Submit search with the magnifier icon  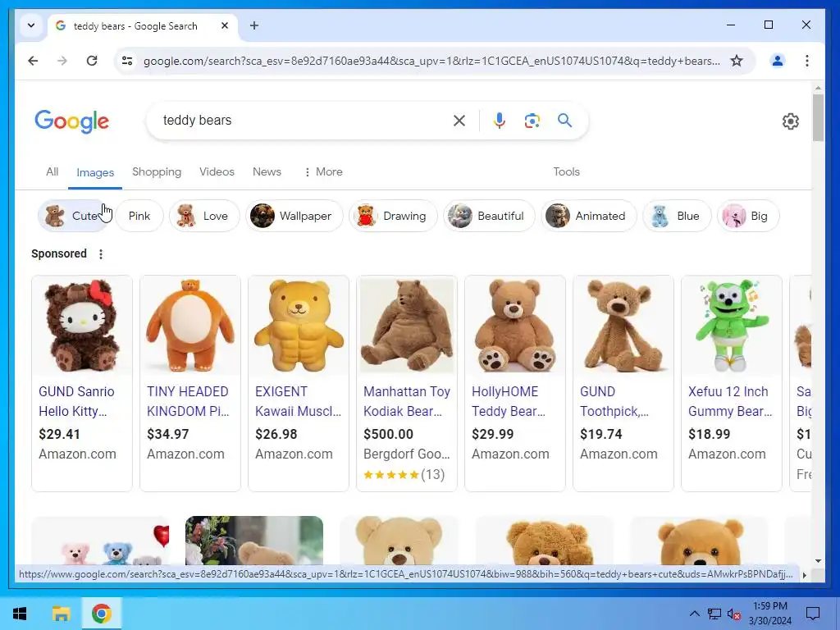click(564, 121)
